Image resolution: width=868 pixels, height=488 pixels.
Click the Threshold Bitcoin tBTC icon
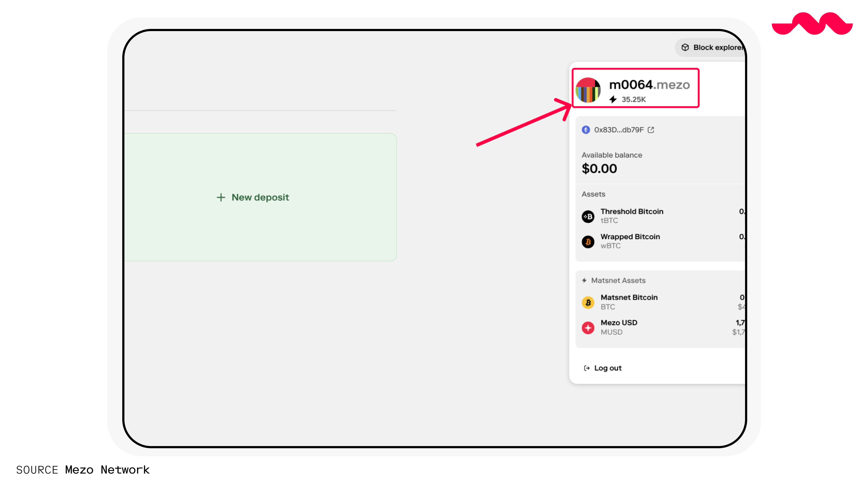click(x=588, y=216)
